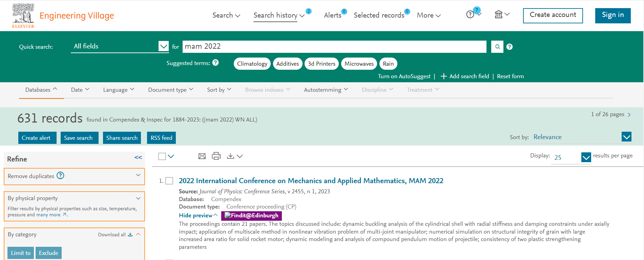Click the quick search input containing mam 2022
The height and width of the screenshot is (260, 644).
pos(334,47)
